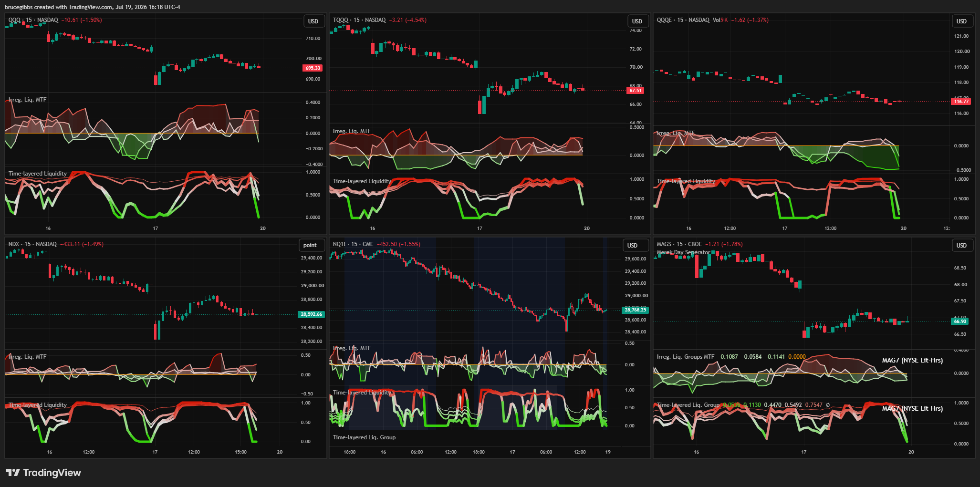The image size is (980, 487).
Task: Click the 06:00 time label after 16 on NQ1!
Action: [417, 452]
